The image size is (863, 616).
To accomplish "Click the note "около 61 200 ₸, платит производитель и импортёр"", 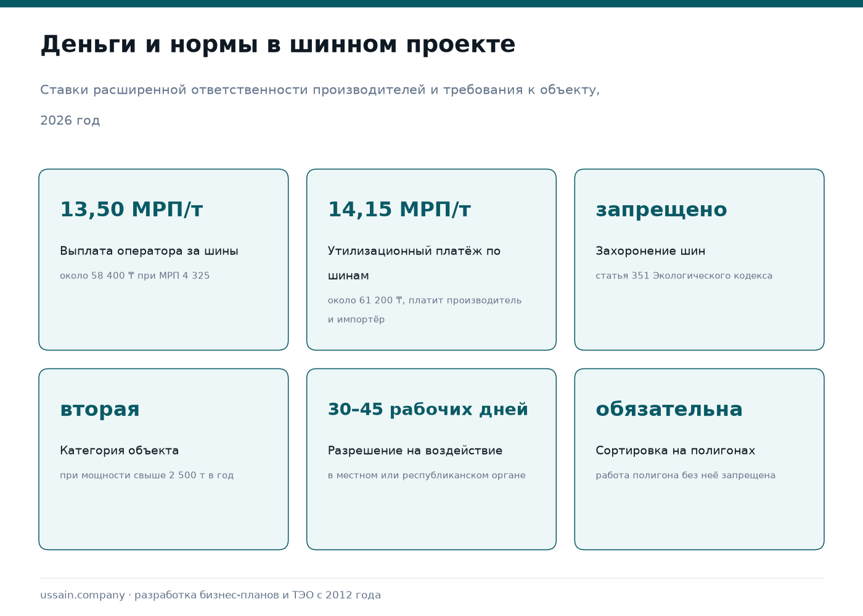I will click(x=425, y=310).
